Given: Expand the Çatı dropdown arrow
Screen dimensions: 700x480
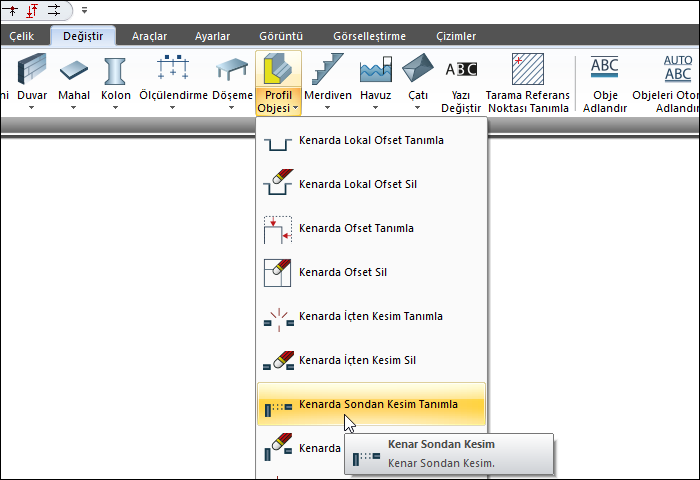Looking at the screenshot, I should point(417,108).
